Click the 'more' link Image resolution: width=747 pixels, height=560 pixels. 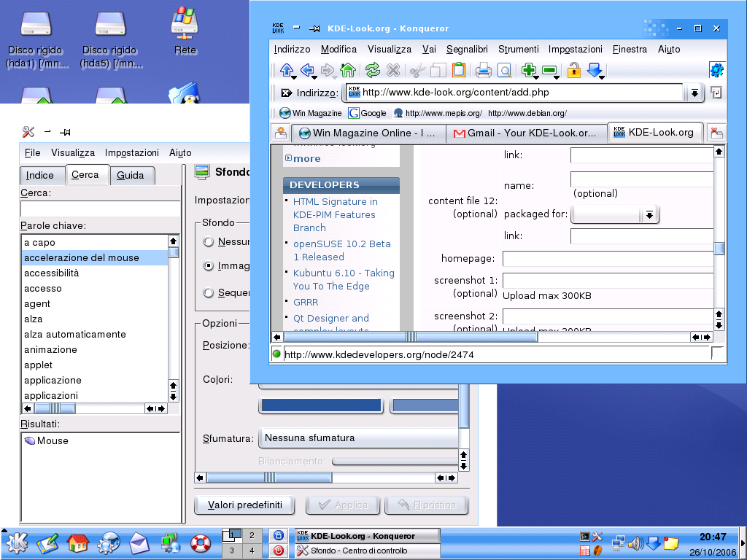tap(307, 158)
